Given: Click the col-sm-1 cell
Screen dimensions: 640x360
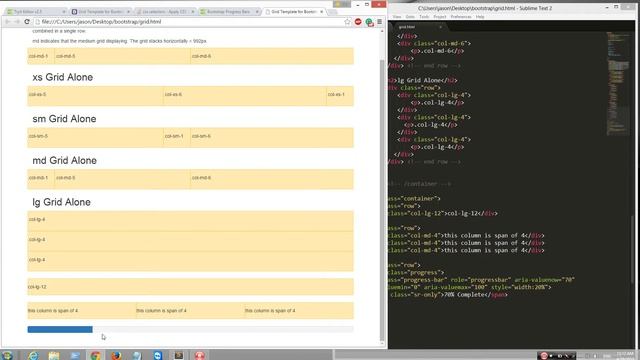Looking at the screenshot, I should [177, 138].
